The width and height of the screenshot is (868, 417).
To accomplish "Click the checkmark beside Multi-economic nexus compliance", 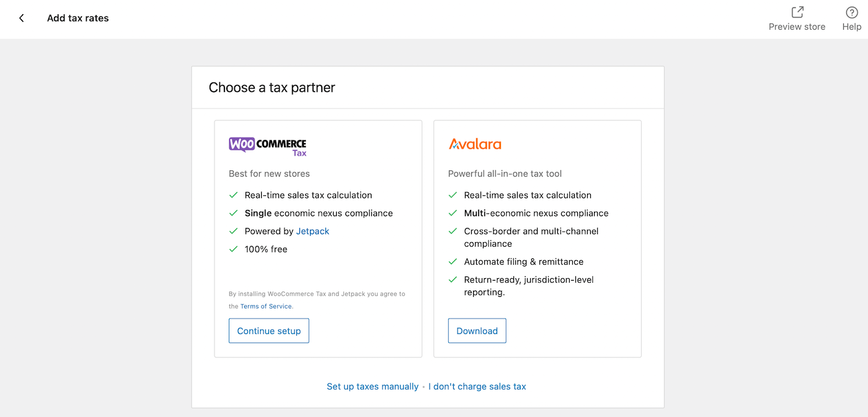I will (453, 213).
